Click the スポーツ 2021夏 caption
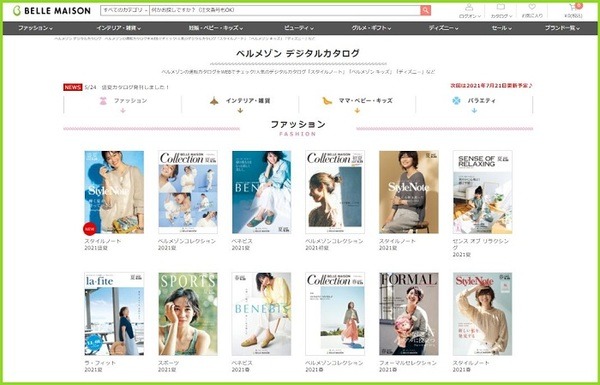 169,366
